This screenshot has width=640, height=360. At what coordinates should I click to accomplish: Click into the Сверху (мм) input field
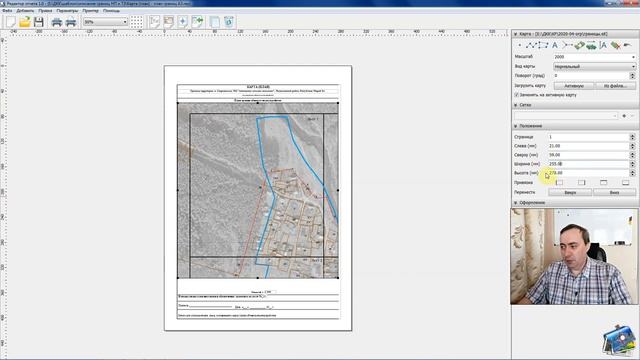coord(588,155)
